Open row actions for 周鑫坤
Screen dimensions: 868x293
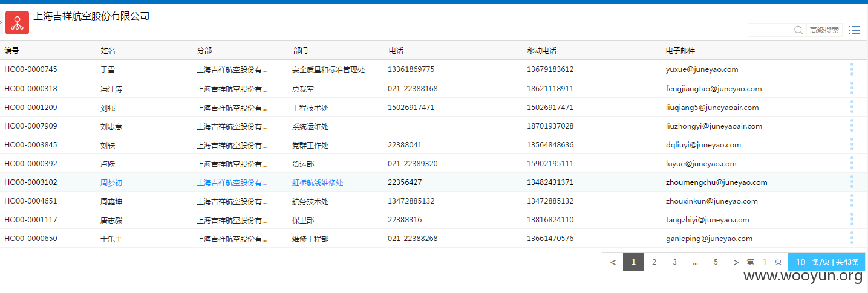pos(852,201)
